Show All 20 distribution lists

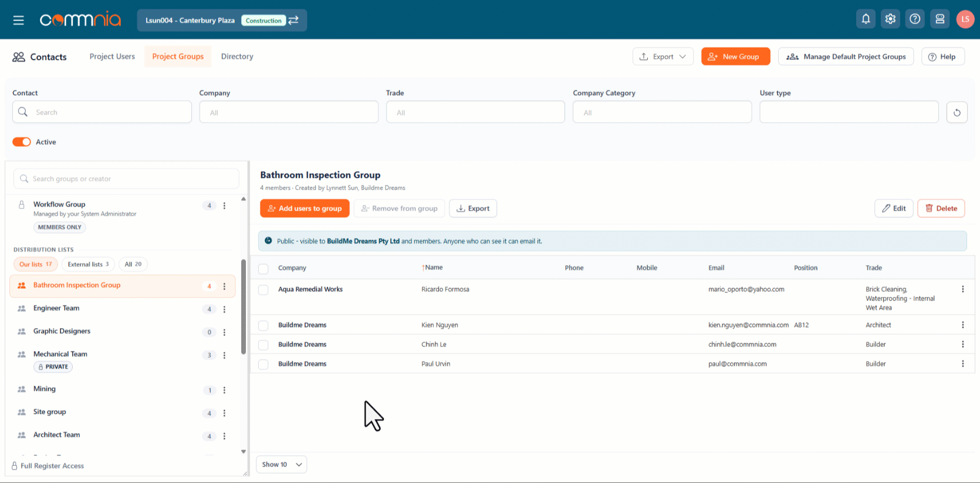click(x=133, y=264)
